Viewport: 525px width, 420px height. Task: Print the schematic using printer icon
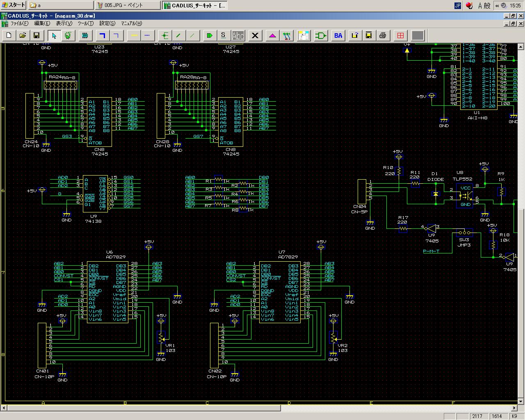383,36
